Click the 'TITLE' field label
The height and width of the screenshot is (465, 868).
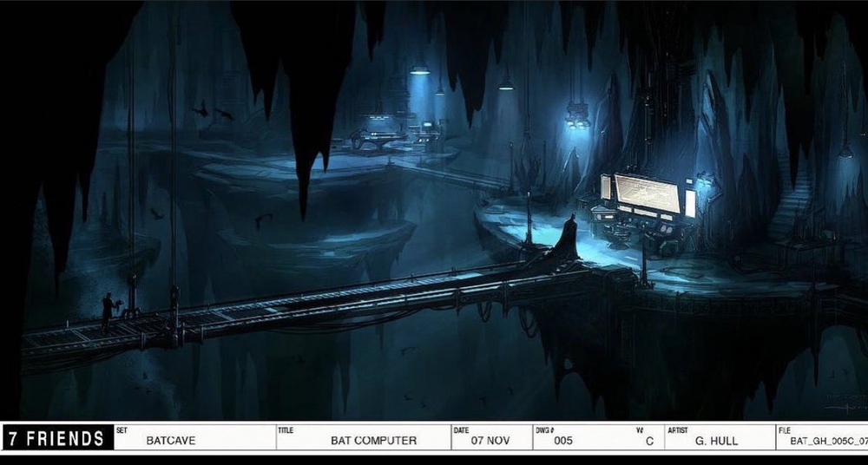pyautogui.click(x=285, y=429)
